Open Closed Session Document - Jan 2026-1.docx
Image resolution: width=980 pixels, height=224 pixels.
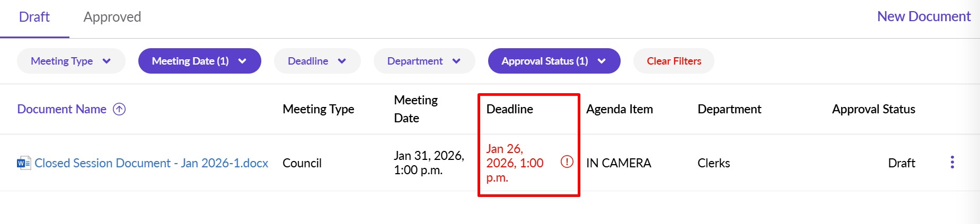(x=151, y=163)
